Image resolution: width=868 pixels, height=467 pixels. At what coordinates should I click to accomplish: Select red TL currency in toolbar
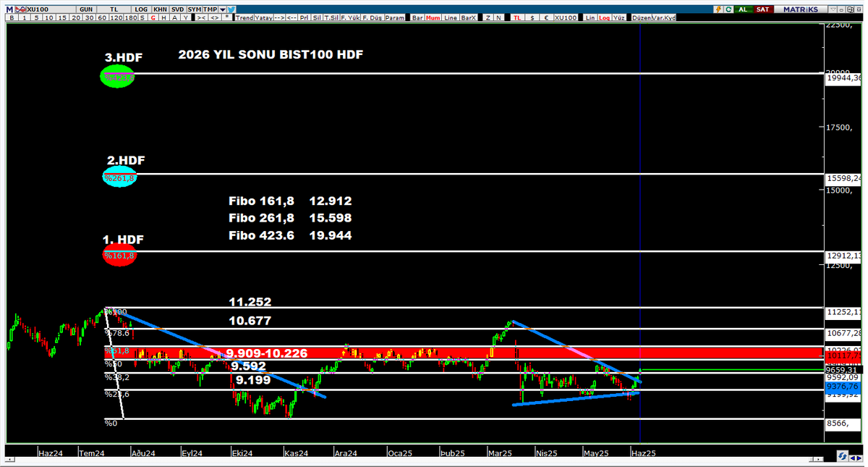517,17
